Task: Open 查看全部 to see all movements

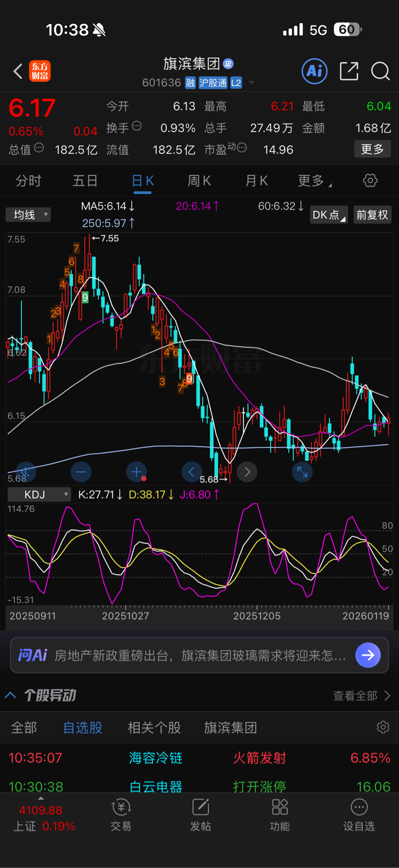Action: (362, 696)
